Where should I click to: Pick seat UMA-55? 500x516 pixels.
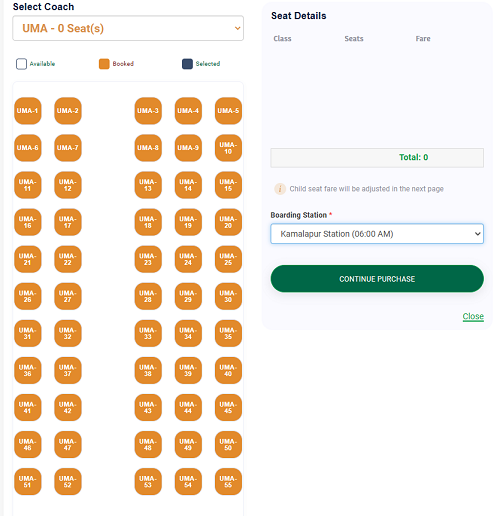(228, 482)
